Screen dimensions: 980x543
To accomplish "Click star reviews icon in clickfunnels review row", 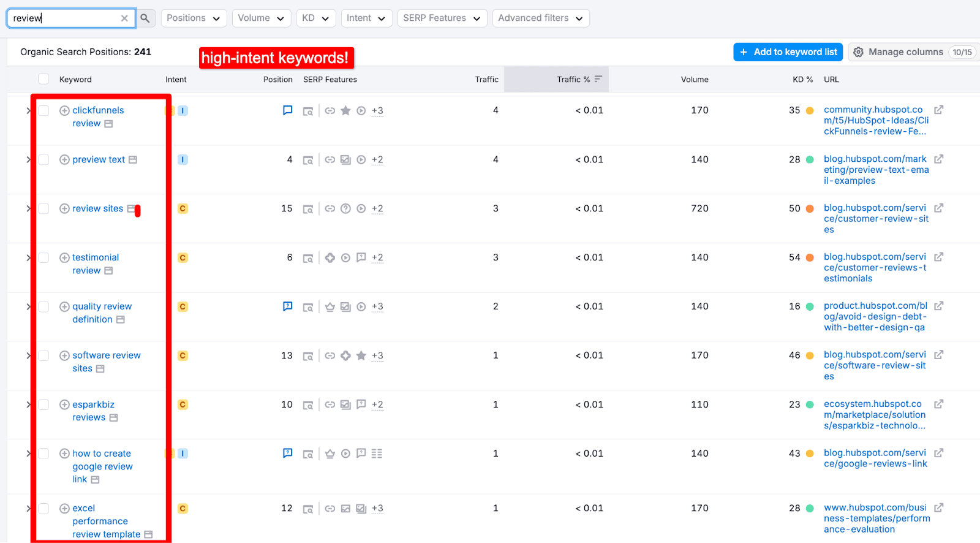I will [x=345, y=110].
